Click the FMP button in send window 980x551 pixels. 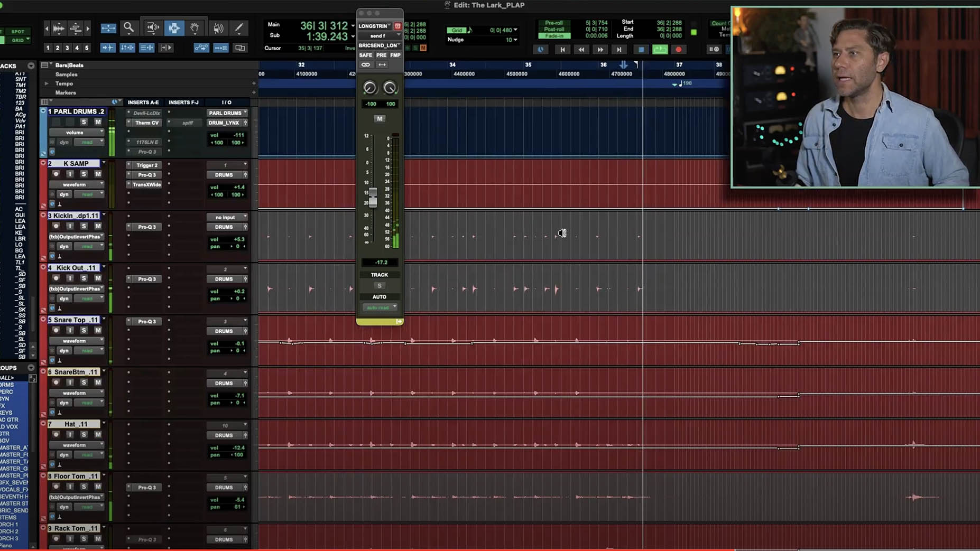click(395, 55)
